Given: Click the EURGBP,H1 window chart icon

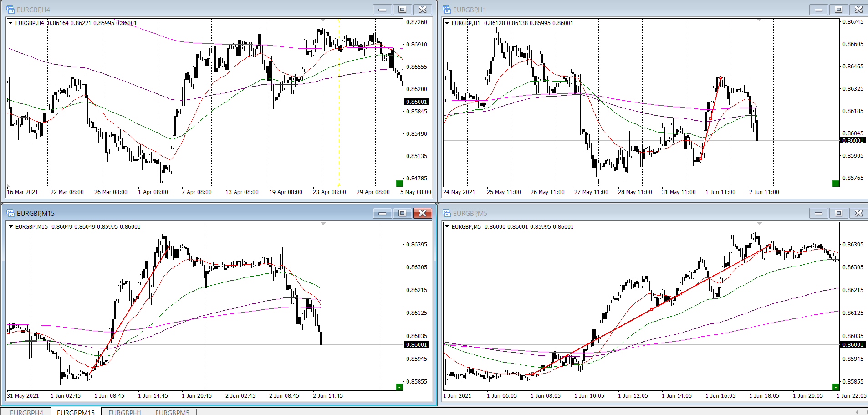Looking at the screenshot, I should tap(447, 10).
